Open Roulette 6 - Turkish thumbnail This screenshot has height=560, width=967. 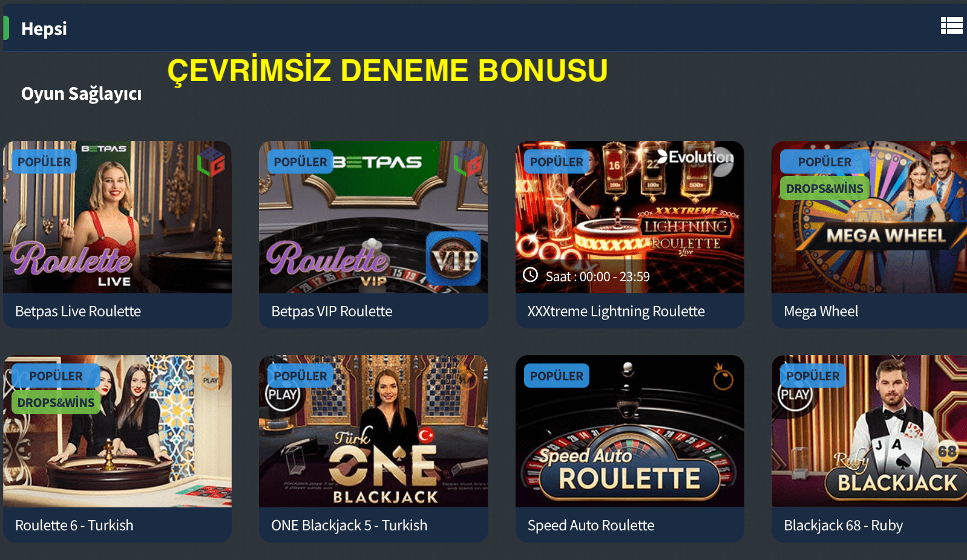pos(117,431)
